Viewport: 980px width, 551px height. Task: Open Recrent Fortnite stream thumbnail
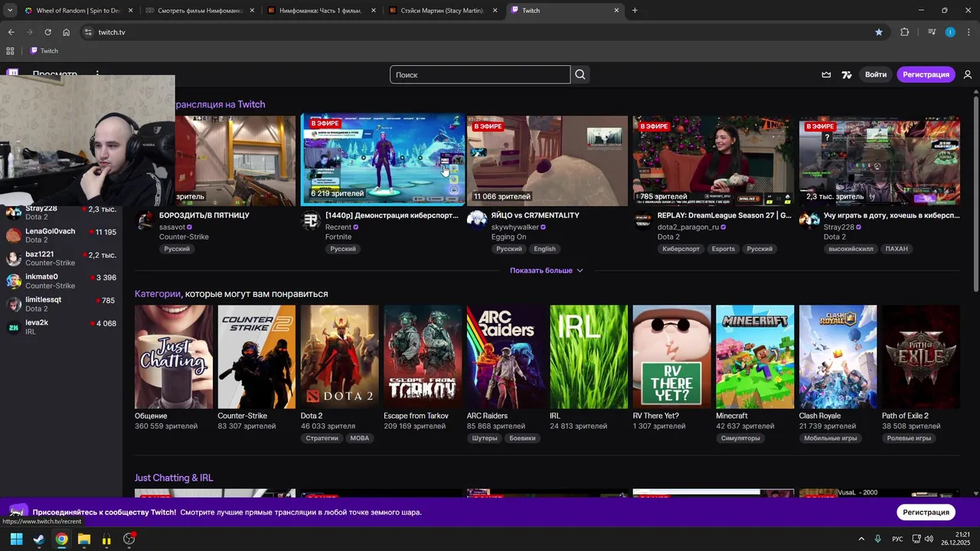point(383,160)
